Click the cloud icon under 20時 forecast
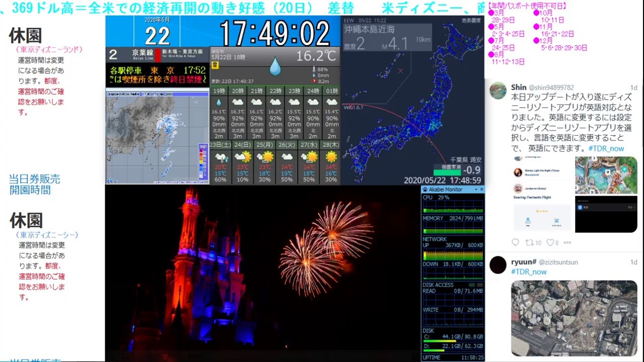Screen dimensions: 644x362 pos(237,102)
